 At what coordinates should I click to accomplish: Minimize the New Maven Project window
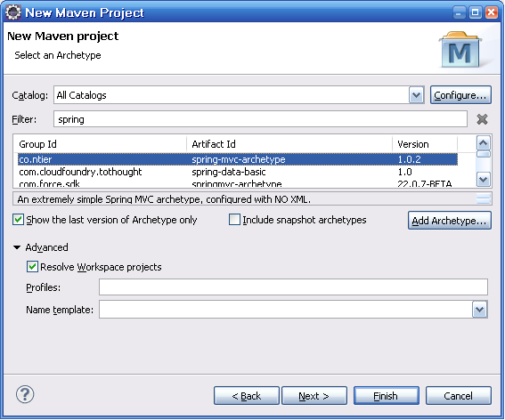click(x=459, y=12)
